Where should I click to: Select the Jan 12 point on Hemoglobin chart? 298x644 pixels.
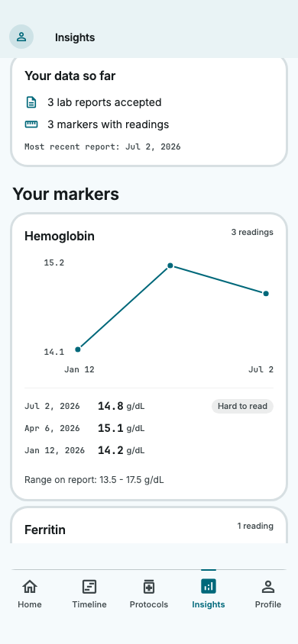pyautogui.click(x=78, y=349)
